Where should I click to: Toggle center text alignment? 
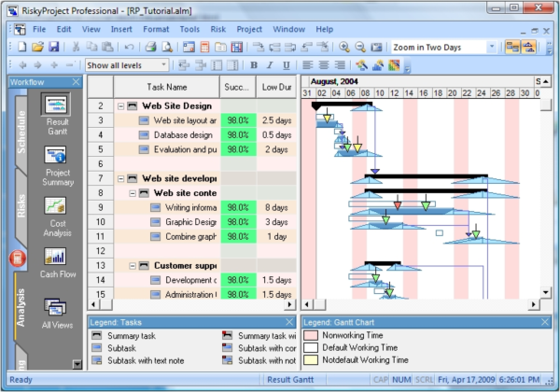pos(325,65)
